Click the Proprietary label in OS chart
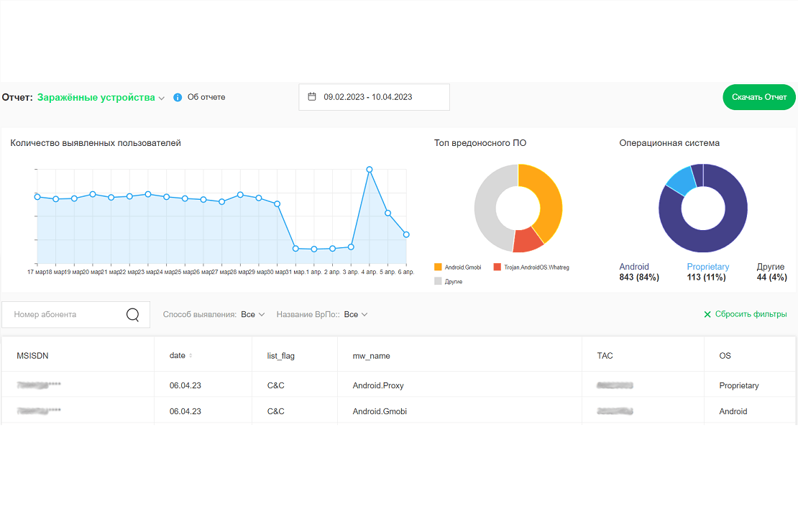This screenshot has width=798, height=532. 707,267
